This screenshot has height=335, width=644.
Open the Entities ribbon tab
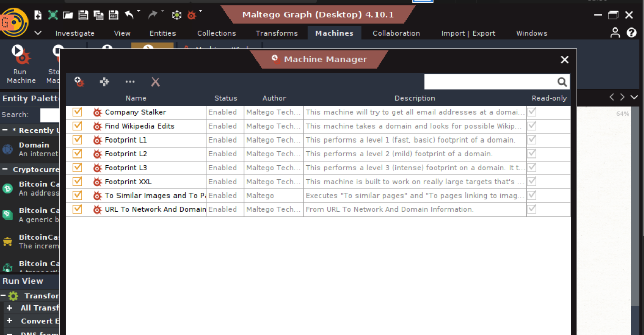click(x=163, y=33)
